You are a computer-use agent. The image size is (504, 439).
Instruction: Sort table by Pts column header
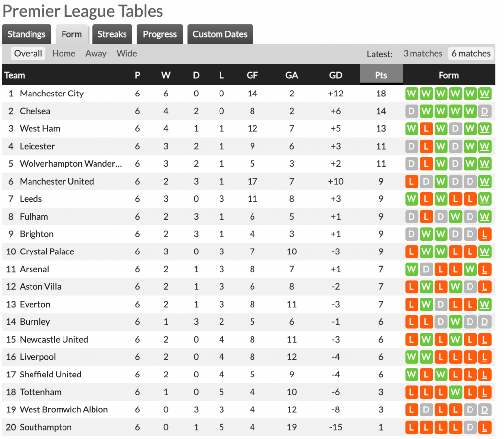click(381, 75)
